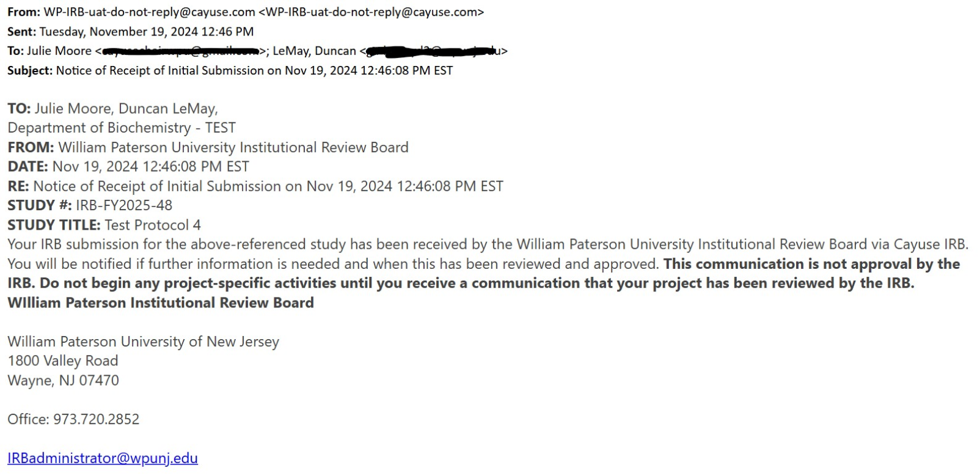The height and width of the screenshot is (476, 980).
Task: Click the study number IRB-FY2025-48
Action: point(124,205)
